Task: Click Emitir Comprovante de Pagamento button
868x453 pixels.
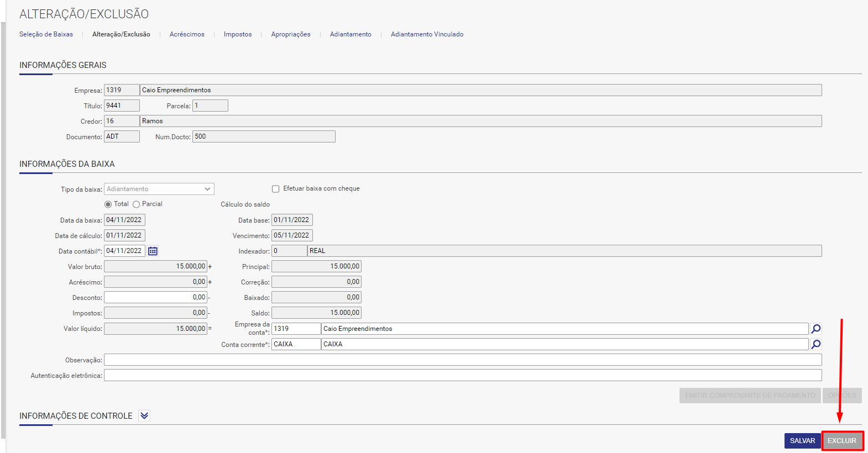Action: point(750,396)
